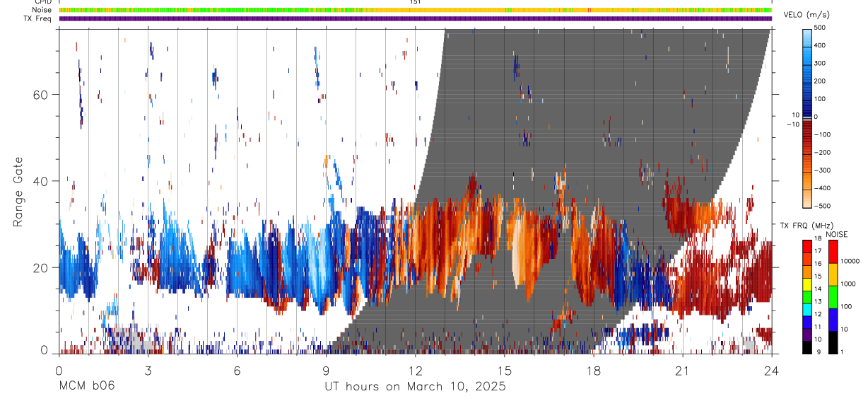Click the 18 tick on UT hours axis

(594, 371)
